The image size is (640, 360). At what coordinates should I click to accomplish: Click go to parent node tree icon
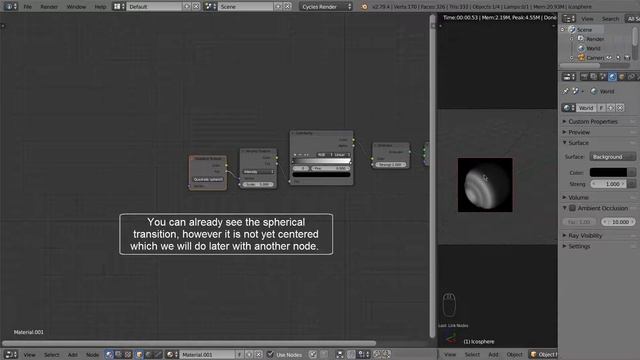(323, 355)
